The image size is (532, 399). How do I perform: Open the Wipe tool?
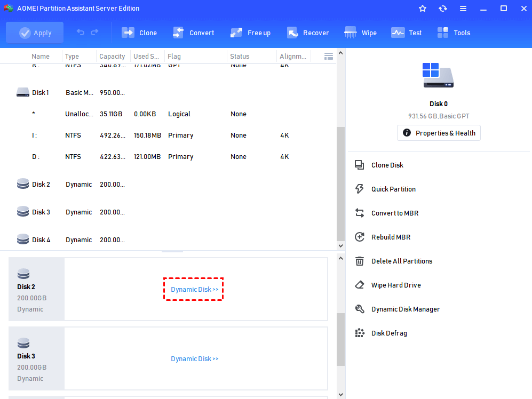[360, 33]
